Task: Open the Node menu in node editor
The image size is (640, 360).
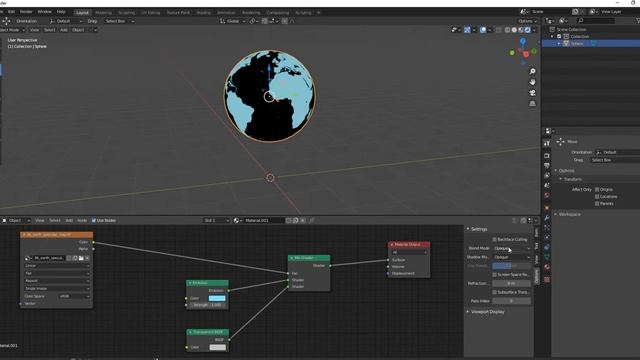Action: pos(82,220)
